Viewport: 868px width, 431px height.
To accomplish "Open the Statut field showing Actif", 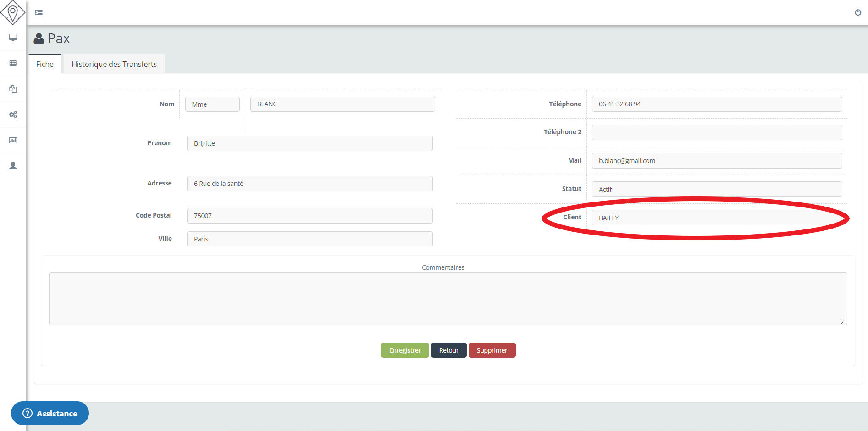I will click(716, 189).
